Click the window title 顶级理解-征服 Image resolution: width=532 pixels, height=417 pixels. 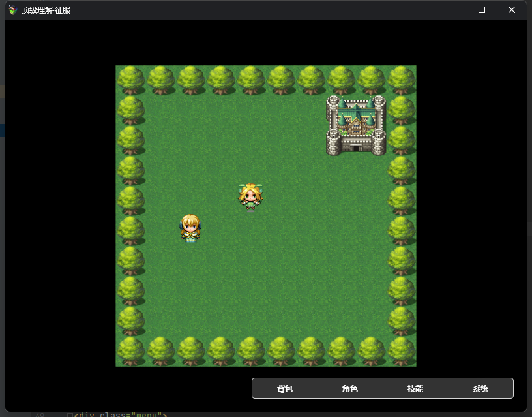pyautogui.click(x=46, y=10)
